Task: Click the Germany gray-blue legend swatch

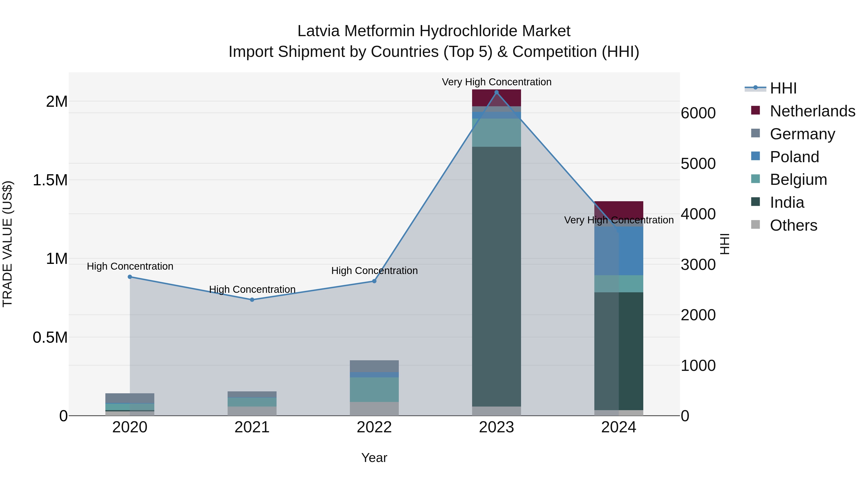Action: 755,133
